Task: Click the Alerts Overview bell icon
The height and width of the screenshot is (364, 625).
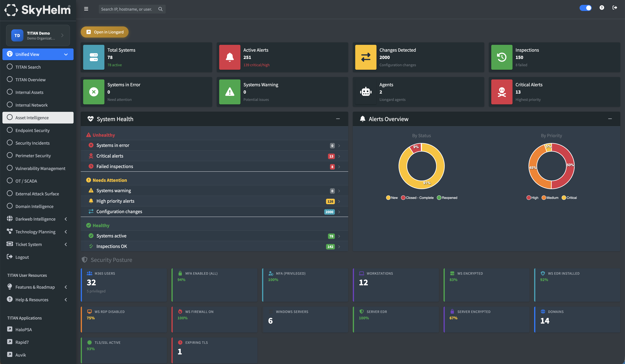Action: click(x=363, y=119)
